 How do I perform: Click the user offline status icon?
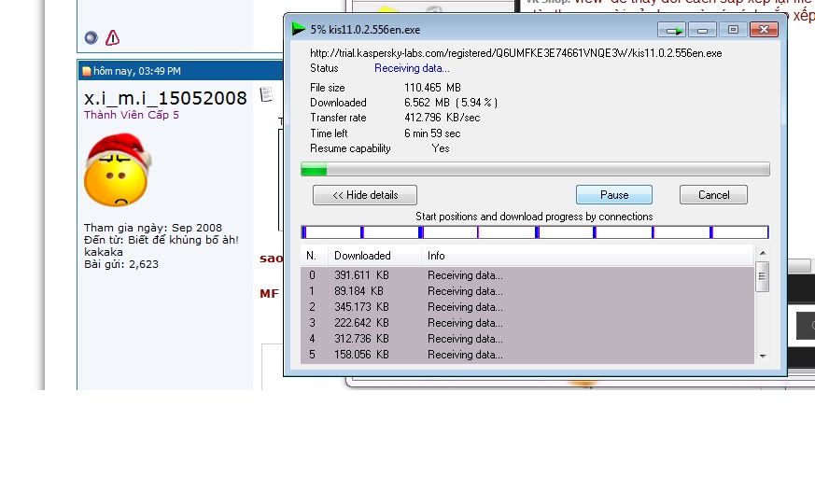91,38
